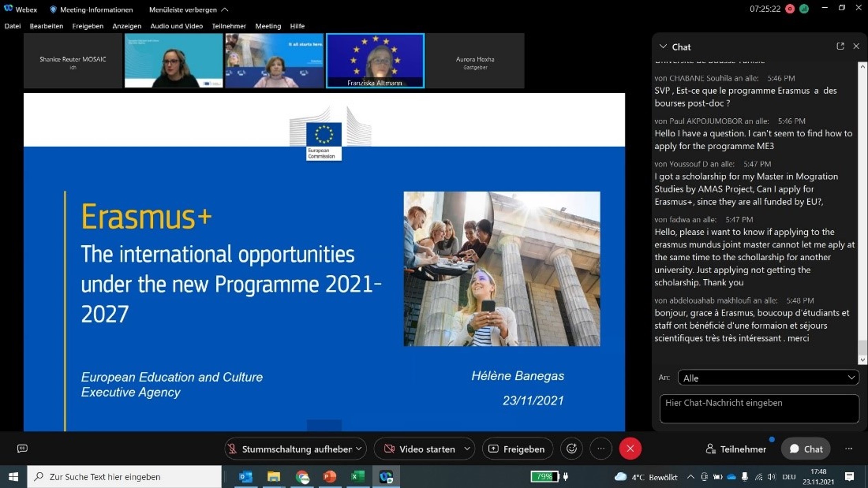Toggle the Teilnehmer panel button
The width and height of the screenshot is (868, 488).
pos(736,449)
